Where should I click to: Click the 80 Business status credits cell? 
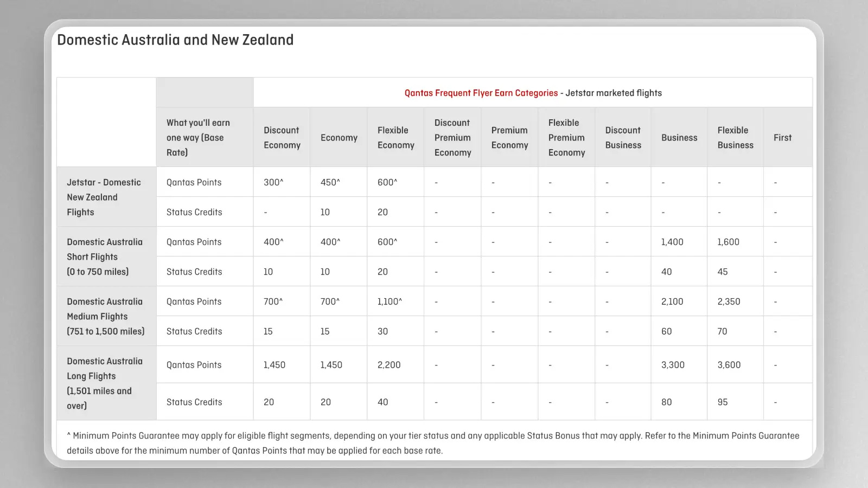679,402
